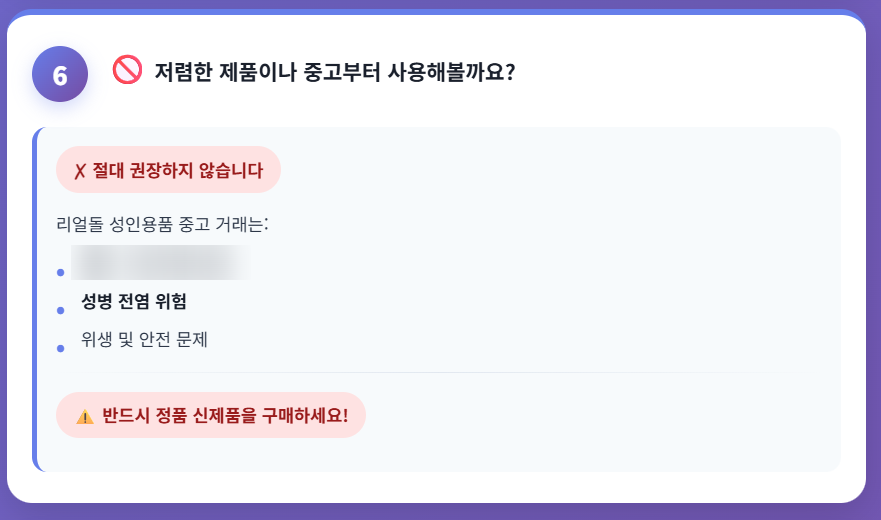Click the red prohibition sign icon

(127, 70)
